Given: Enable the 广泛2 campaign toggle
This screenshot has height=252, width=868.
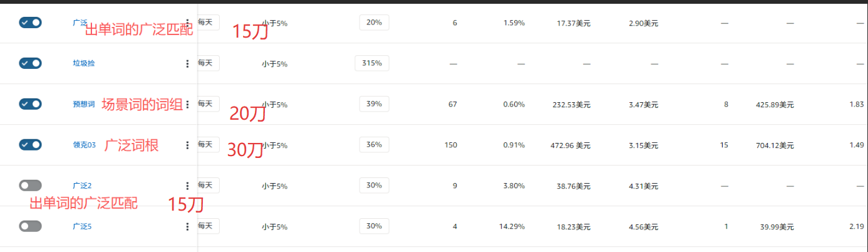Looking at the screenshot, I should (x=30, y=186).
